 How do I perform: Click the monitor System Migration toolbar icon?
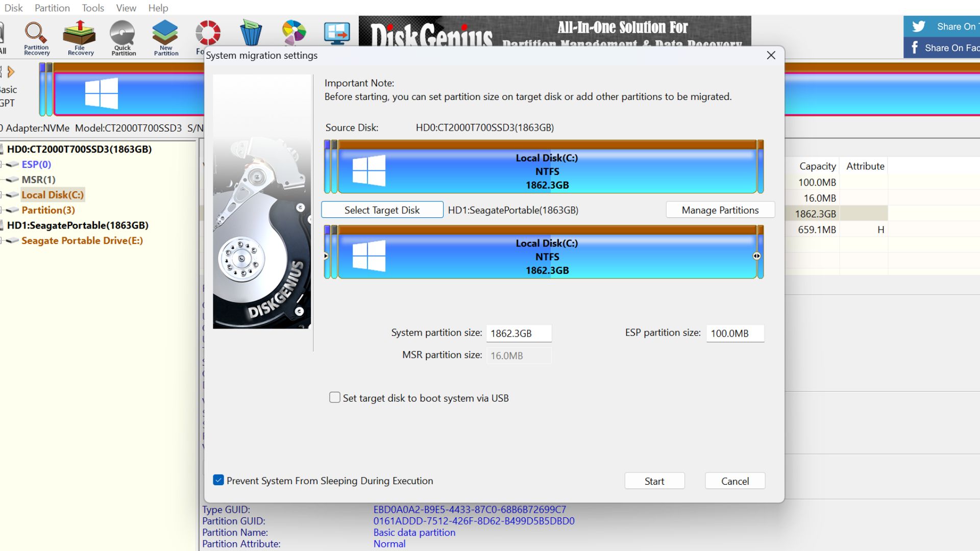tap(337, 32)
